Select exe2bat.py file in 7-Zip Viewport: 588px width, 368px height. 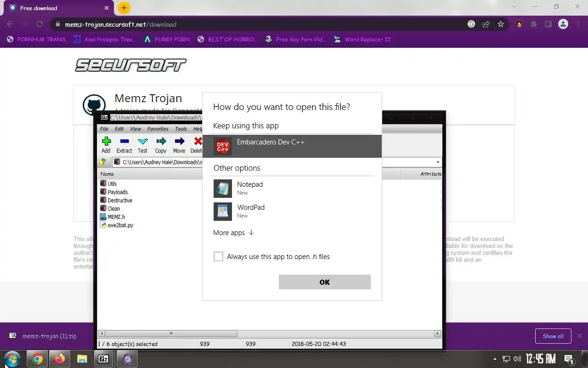click(x=117, y=225)
